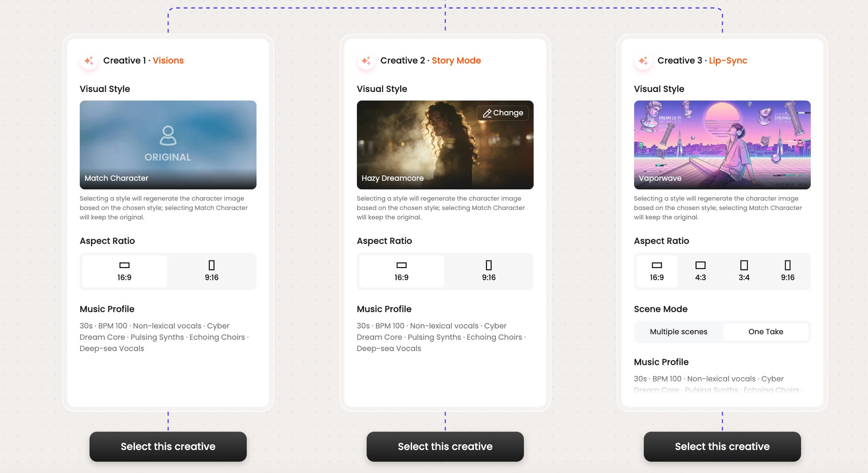This screenshot has height=473, width=868.
Task: Click the sparkle icon beside Creative 1
Action: click(89, 61)
